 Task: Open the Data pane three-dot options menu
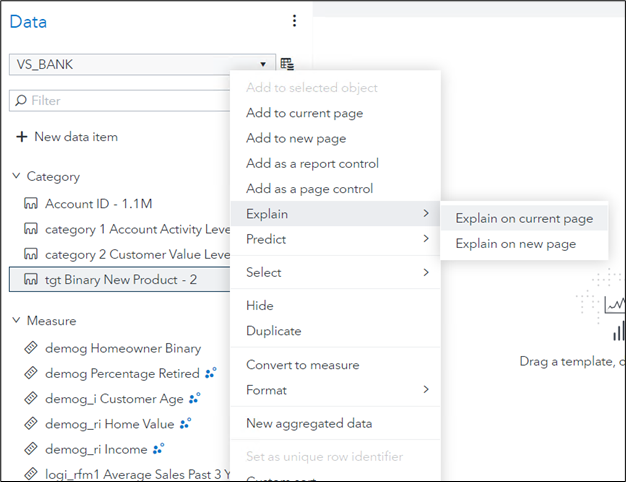point(294,21)
